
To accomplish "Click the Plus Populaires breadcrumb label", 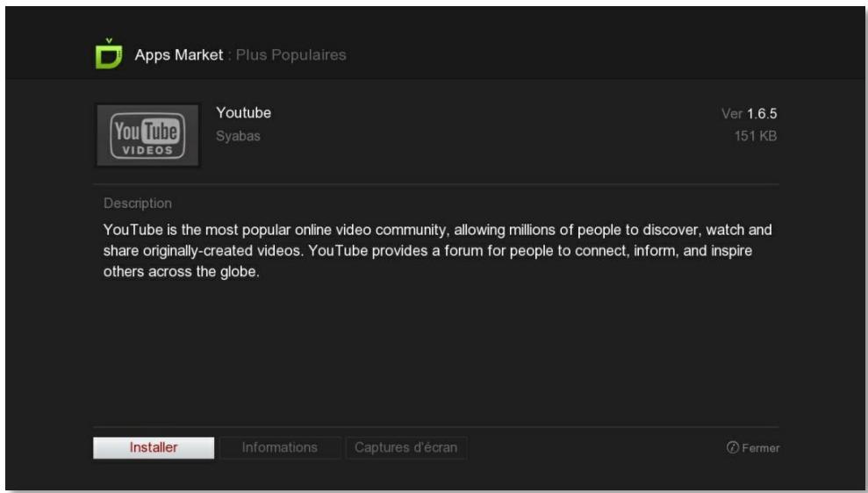I will click(291, 54).
